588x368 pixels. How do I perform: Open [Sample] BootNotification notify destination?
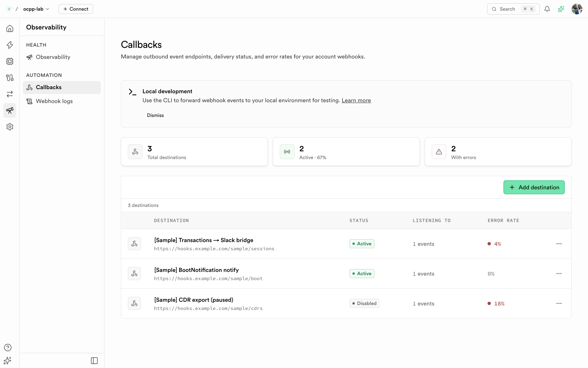pyautogui.click(x=196, y=270)
